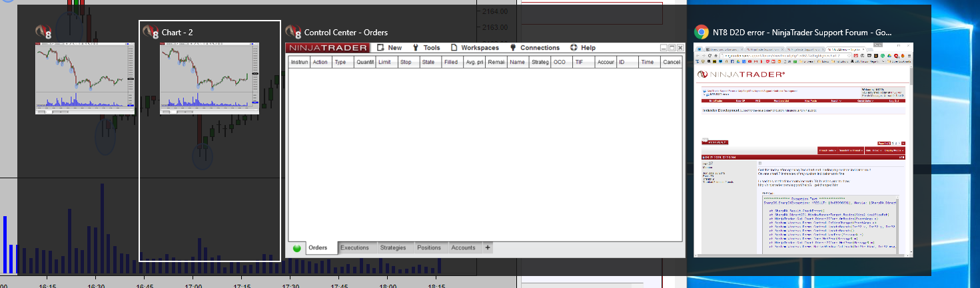Click the ID column header
Screen dimensions: 980x288
627,62
